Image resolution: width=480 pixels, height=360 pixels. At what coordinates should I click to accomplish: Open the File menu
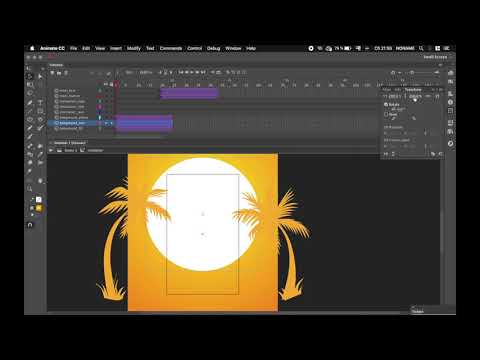[73, 48]
